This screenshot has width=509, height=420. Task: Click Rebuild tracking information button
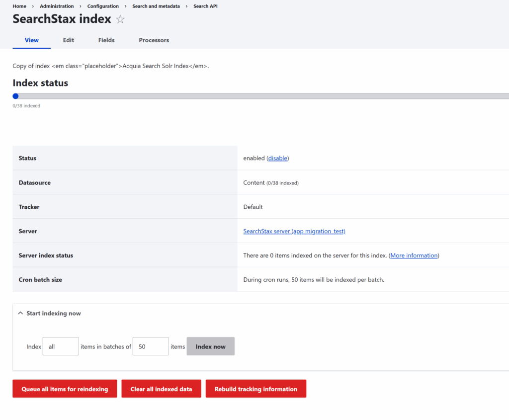click(x=256, y=389)
